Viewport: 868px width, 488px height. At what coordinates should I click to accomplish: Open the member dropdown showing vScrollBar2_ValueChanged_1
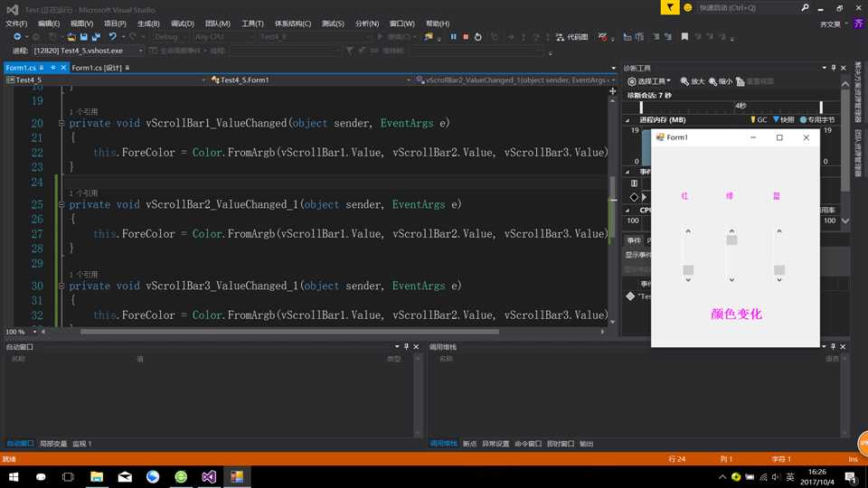(515, 80)
